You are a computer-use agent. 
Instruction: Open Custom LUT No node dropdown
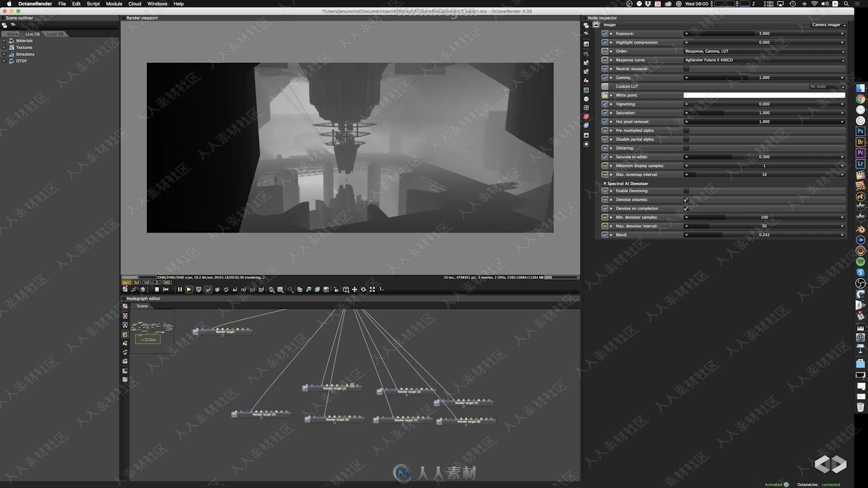[827, 86]
